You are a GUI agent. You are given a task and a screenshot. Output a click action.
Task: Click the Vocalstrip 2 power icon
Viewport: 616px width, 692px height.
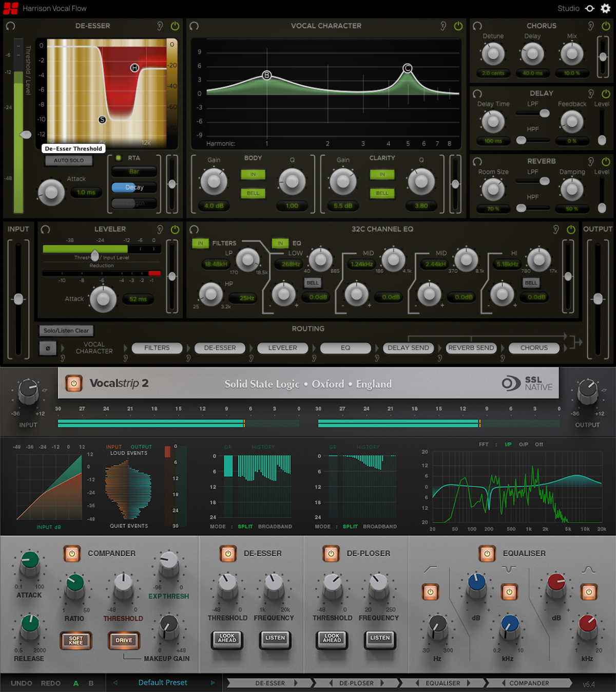pyautogui.click(x=73, y=383)
